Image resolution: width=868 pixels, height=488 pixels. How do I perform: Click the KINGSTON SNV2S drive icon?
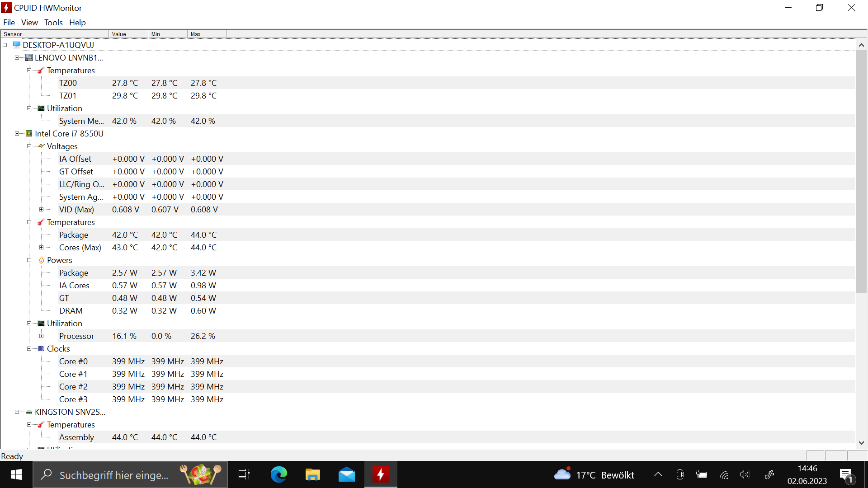click(x=29, y=412)
